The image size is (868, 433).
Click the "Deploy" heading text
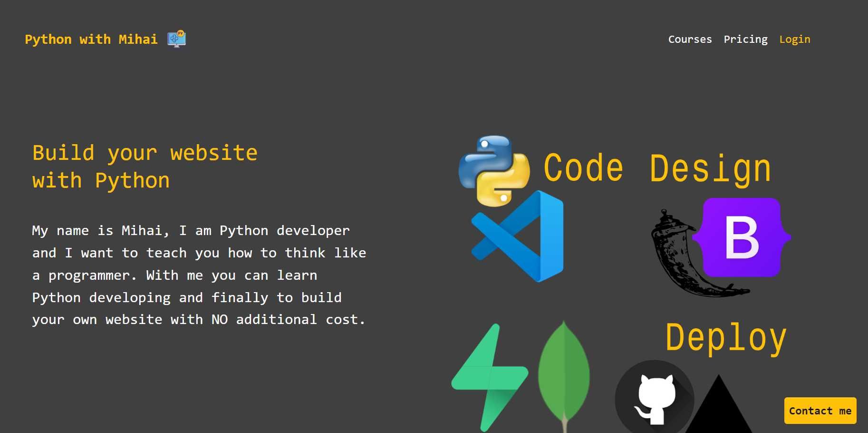coord(726,338)
